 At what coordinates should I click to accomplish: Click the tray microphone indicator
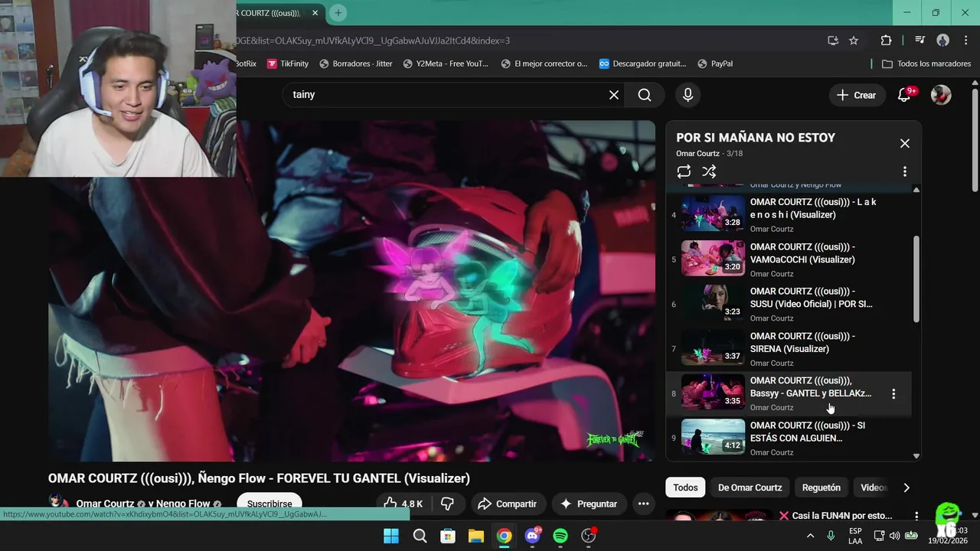(x=831, y=536)
